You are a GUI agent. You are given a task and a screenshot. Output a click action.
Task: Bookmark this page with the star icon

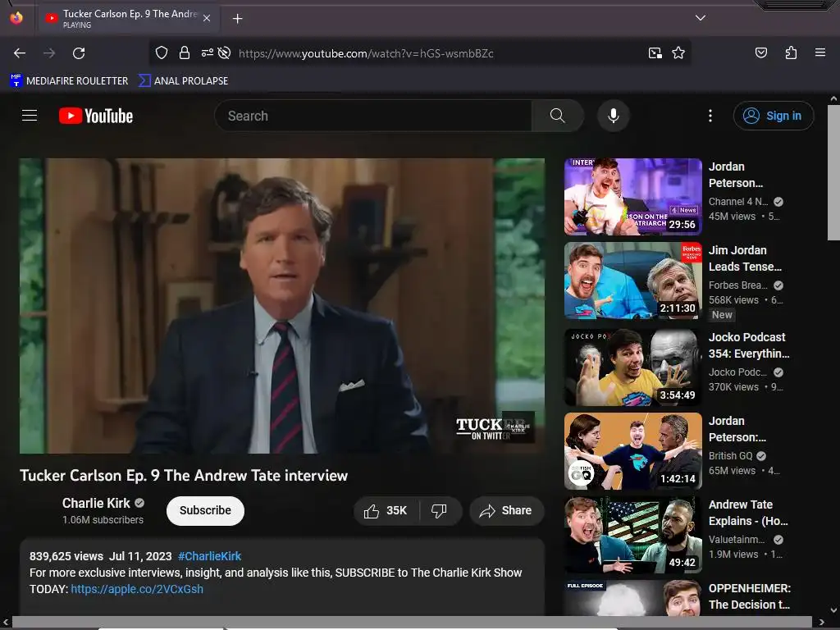pyautogui.click(x=678, y=52)
